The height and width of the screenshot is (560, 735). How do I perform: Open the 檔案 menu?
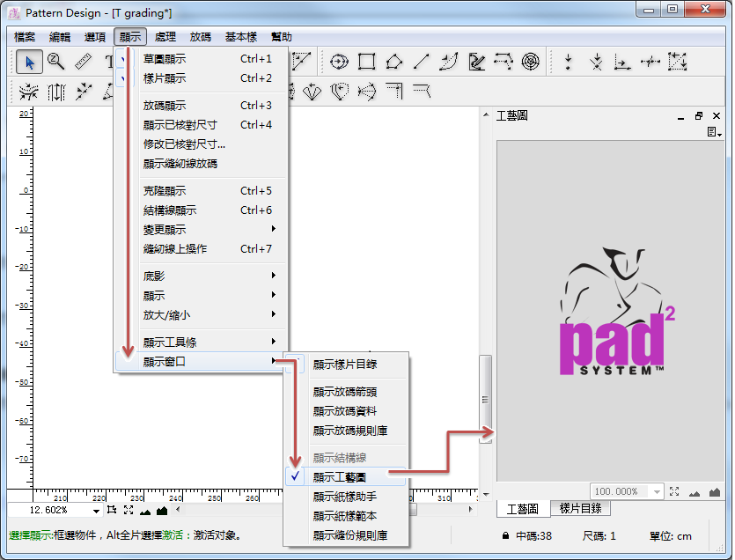pos(26,37)
